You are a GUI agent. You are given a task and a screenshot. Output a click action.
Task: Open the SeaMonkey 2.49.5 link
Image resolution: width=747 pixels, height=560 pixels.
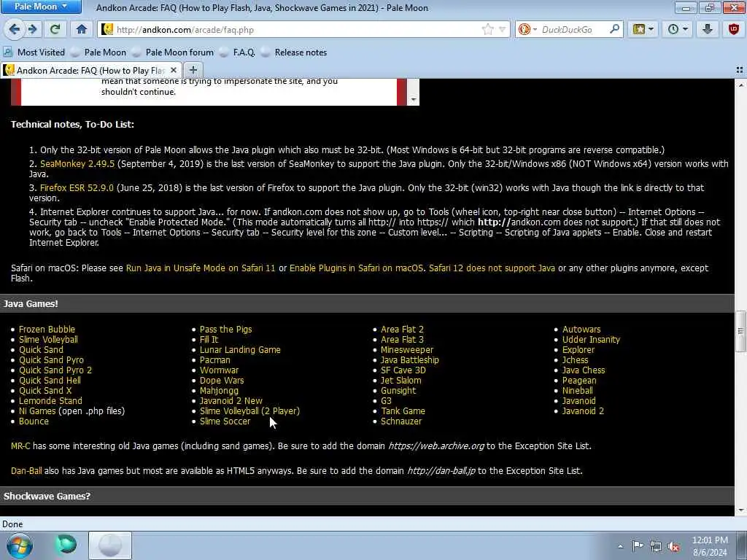(77, 164)
